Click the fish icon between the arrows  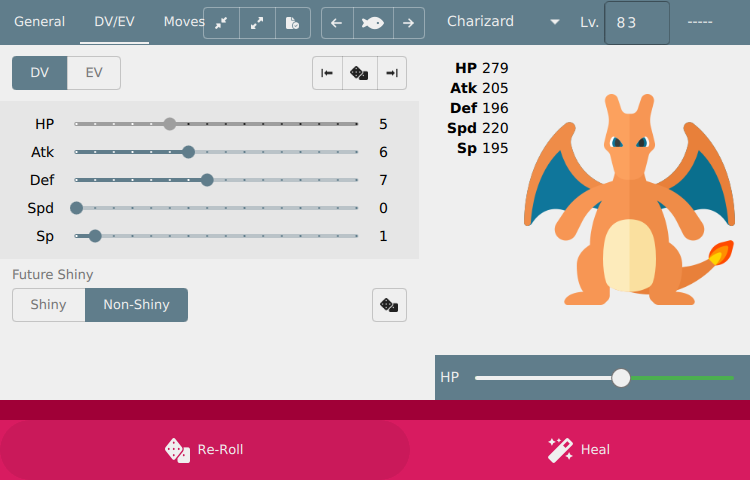[373, 23]
